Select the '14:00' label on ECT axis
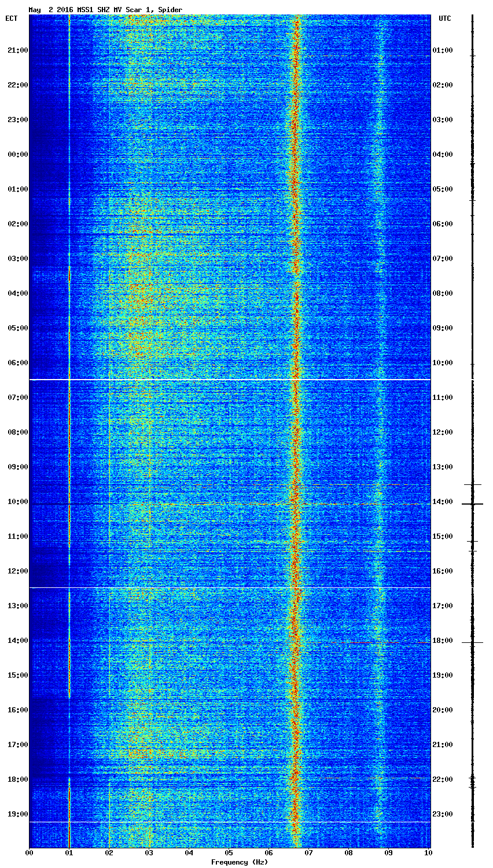Image resolution: width=493 pixels, height=868 pixels. [x=17, y=641]
